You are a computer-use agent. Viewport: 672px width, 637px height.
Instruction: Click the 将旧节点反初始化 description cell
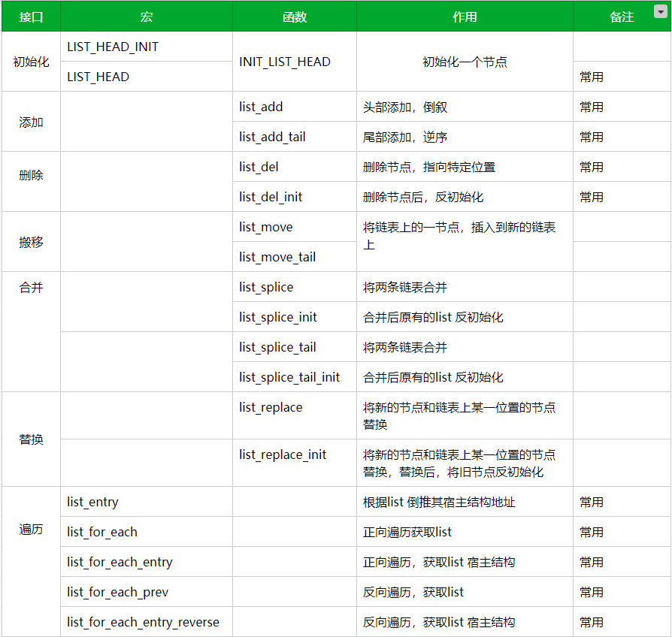pyautogui.click(x=465, y=463)
